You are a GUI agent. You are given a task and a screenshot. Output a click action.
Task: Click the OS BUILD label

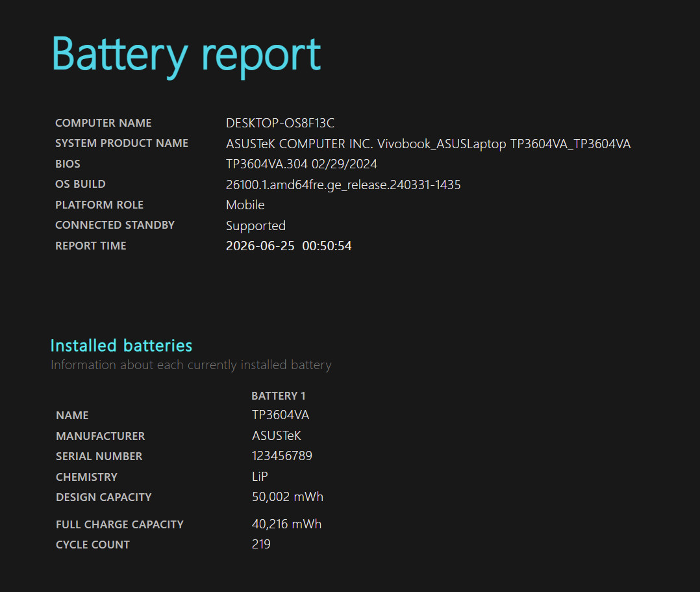(x=81, y=184)
